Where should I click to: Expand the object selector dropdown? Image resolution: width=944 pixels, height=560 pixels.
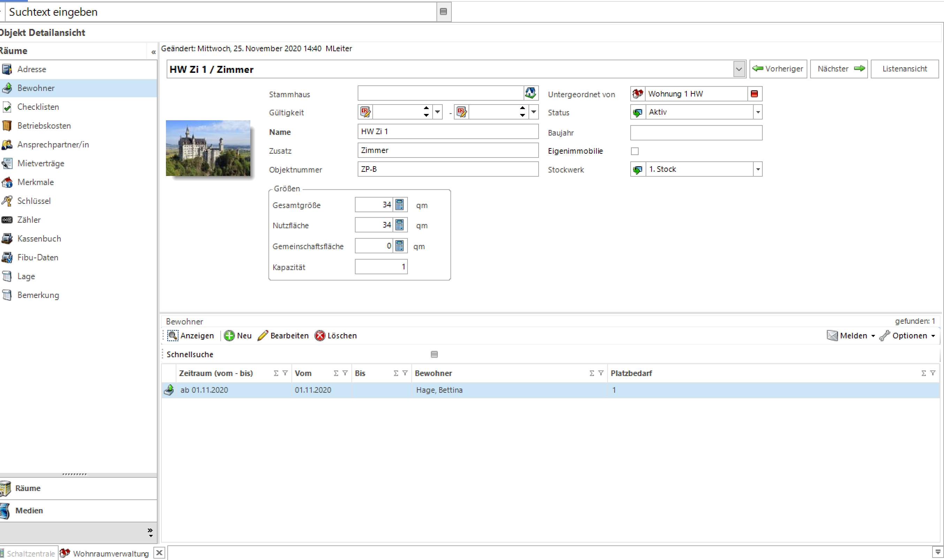739,69
